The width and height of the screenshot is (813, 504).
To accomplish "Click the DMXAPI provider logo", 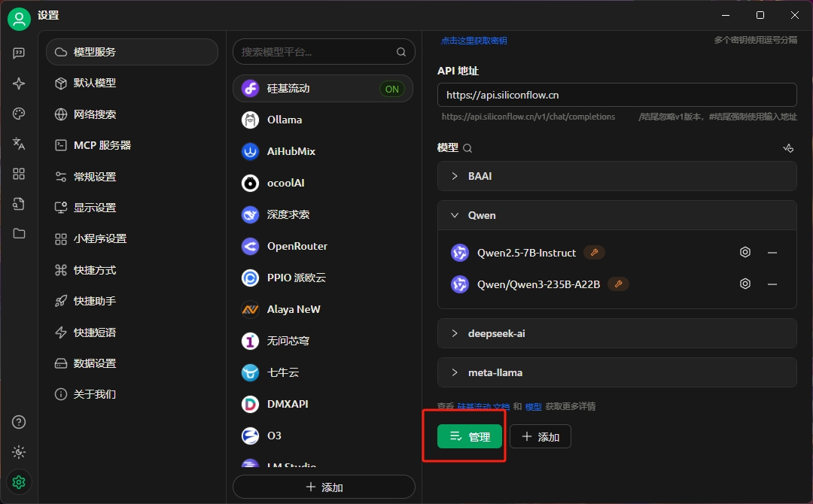I will click(x=251, y=404).
